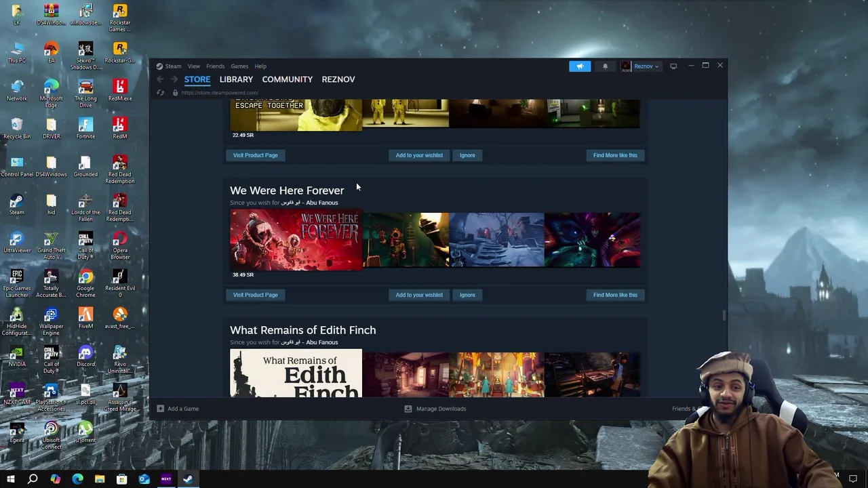Launch the Sekiro Shadows Die Twice desktop shortcut
The width and height of the screenshot is (868, 488).
tap(85, 56)
